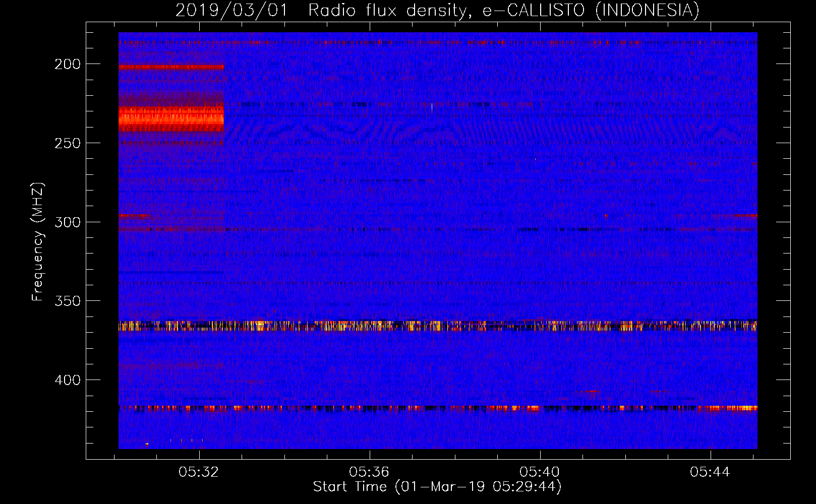This screenshot has width=816, height=504.
Task: Click the 400 frequency tick label
Action: click(x=68, y=380)
